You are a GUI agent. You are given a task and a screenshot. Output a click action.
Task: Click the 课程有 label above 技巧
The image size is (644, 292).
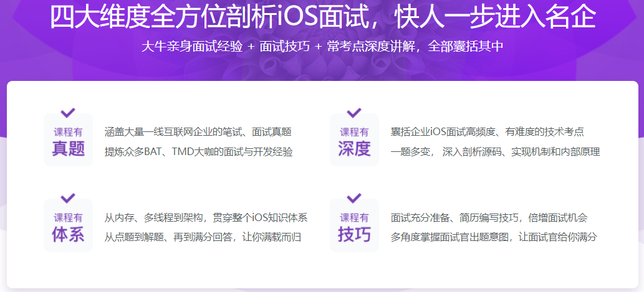[354, 218]
